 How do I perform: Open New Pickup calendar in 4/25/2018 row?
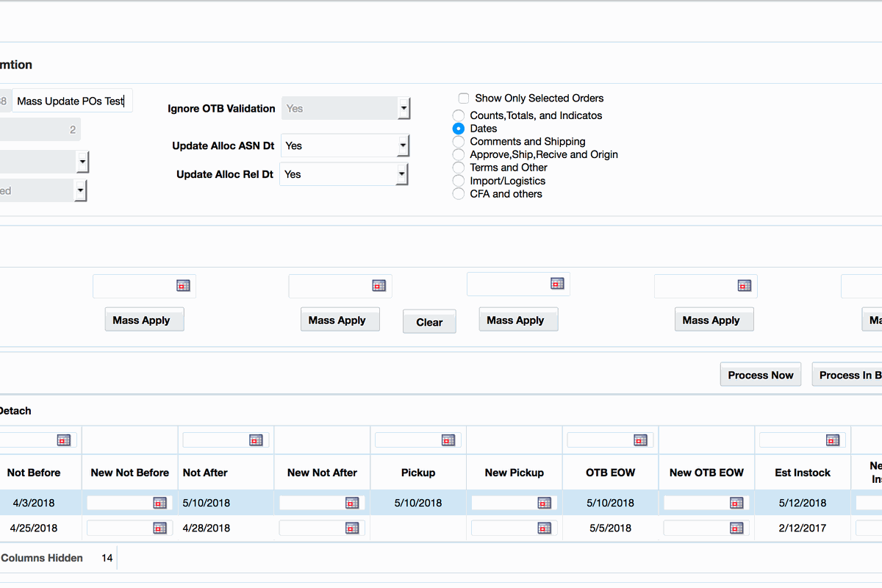coord(544,528)
